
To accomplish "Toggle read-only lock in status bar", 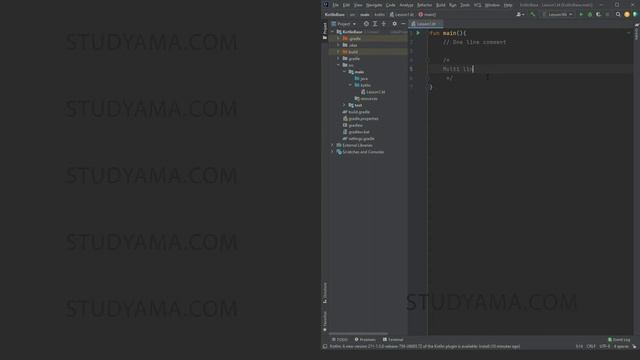I will coord(634,347).
